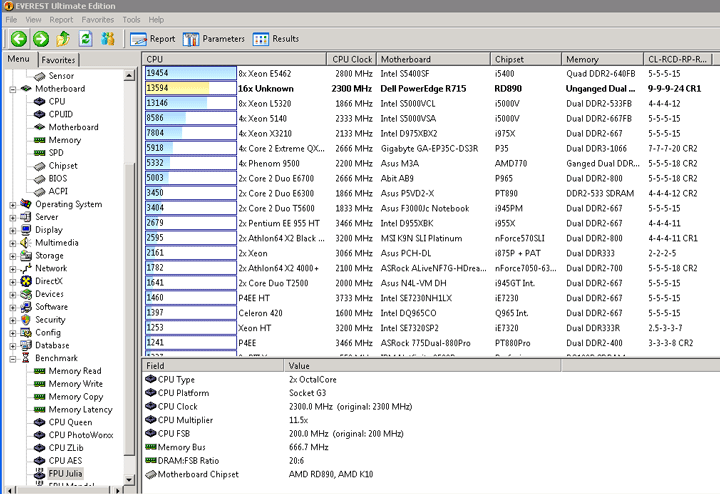The image size is (720, 494).
Task: Select the Memory item icon under Motherboard
Action: (x=40, y=140)
